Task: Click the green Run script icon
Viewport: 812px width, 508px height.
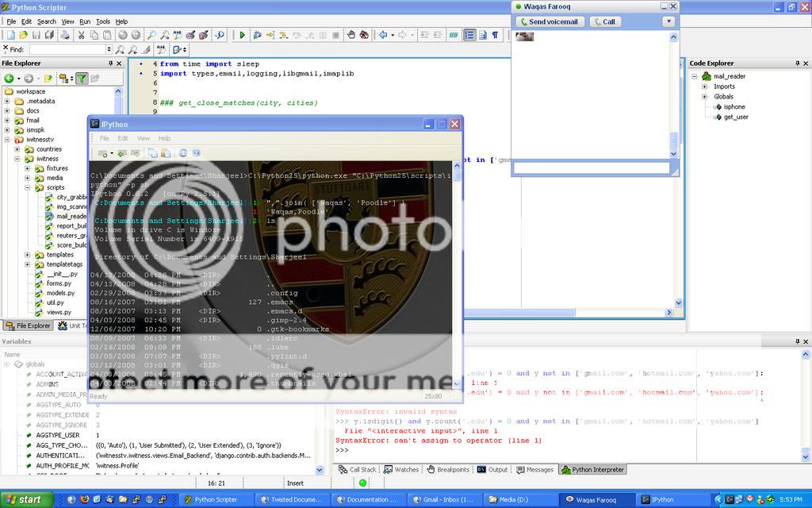Action: point(241,35)
